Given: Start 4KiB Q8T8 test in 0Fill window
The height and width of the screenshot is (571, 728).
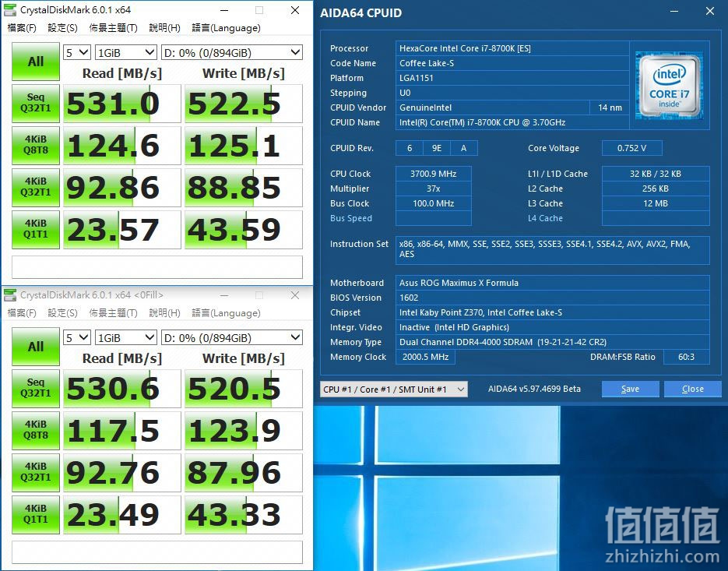Looking at the screenshot, I should tap(36, 430).
